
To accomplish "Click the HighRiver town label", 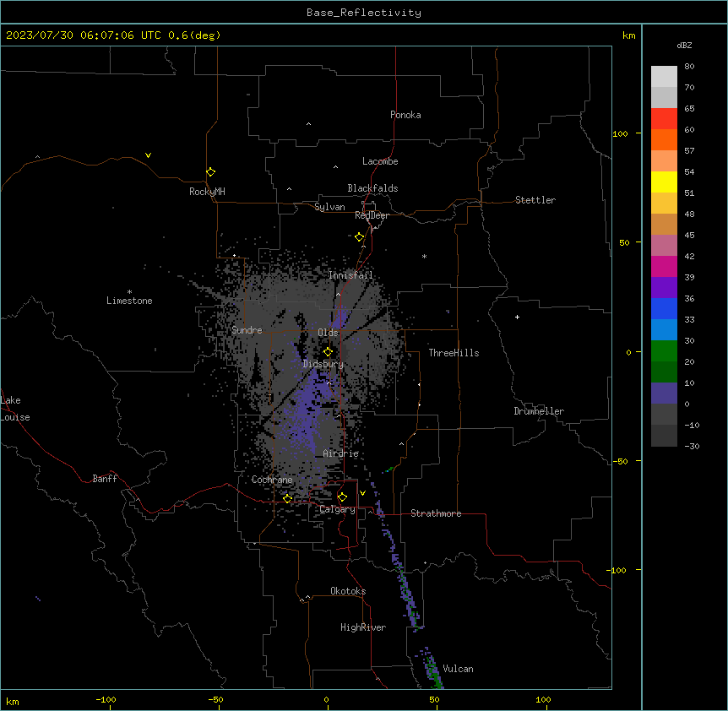I will pos(363,627).
